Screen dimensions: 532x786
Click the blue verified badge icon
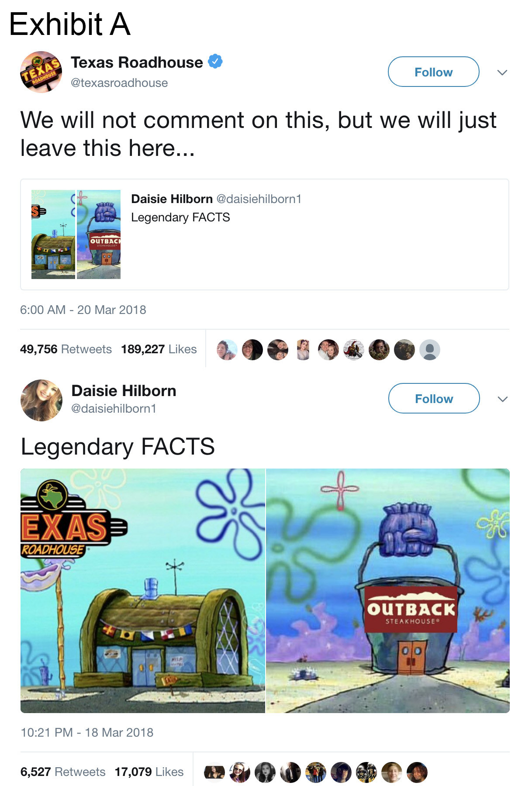(x=215, y=62)
